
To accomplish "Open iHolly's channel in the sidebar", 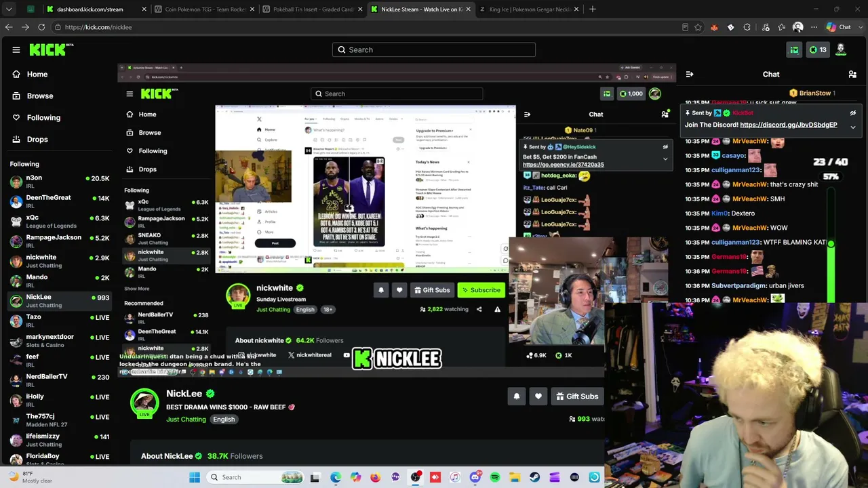I will click(x=58, y=400).
